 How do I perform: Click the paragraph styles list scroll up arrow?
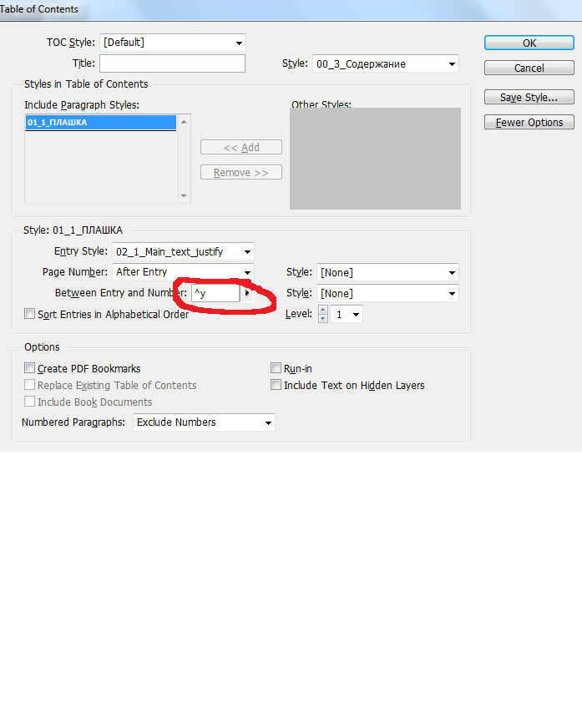pos(184,122)
